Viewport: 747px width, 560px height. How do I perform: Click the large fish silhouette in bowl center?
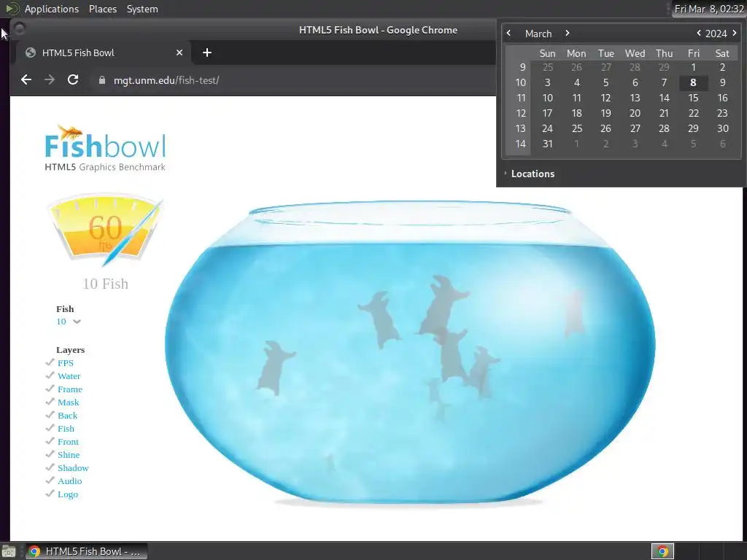tap(442, 305)
